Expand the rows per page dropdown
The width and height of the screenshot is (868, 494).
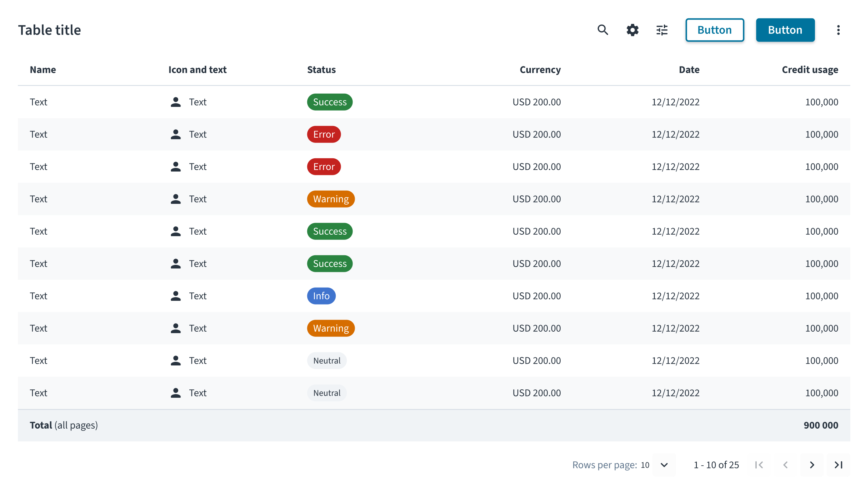click(664, 465)
